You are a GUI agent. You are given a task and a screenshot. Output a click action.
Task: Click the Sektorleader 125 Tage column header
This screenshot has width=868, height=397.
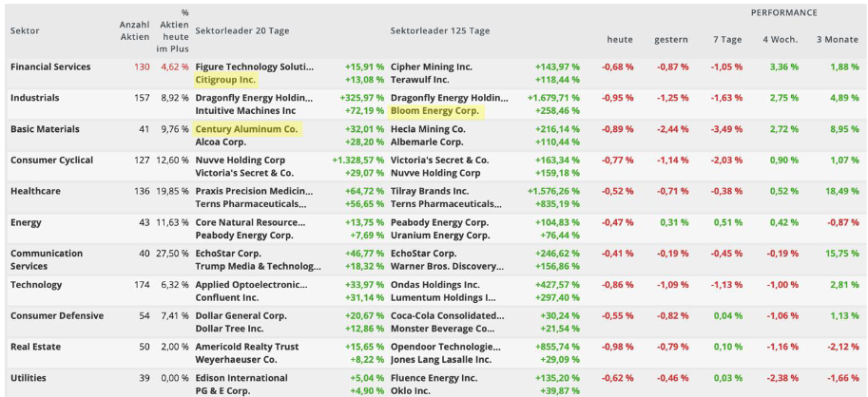440,30
